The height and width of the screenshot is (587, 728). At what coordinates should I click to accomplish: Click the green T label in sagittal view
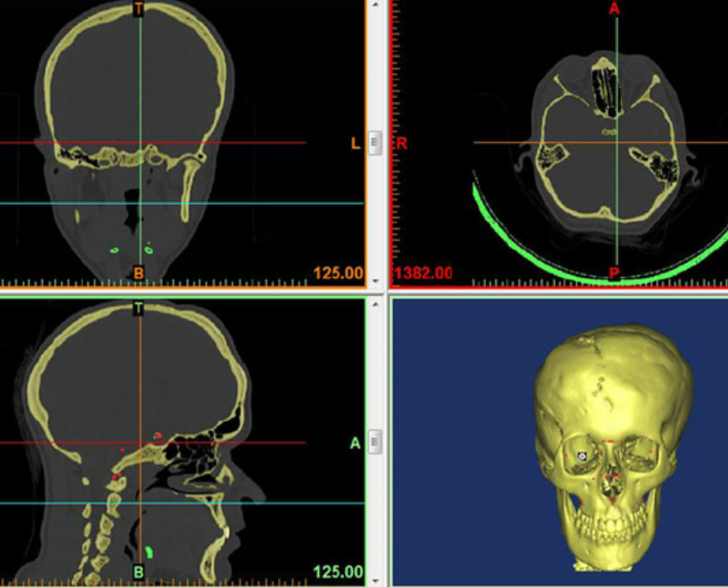tap(139, 308)
